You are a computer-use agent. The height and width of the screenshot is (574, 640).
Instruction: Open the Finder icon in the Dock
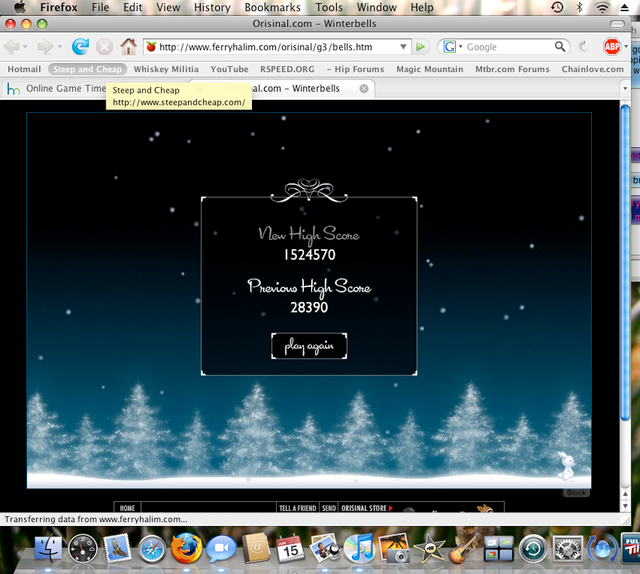48,548
